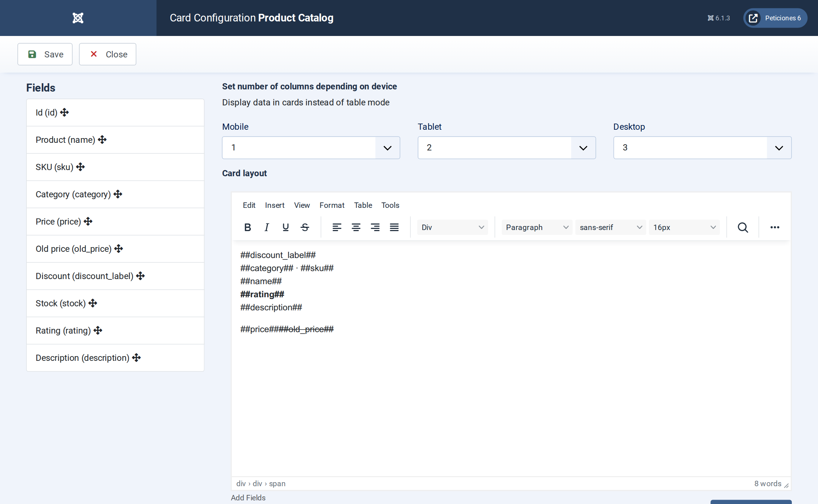Toggle Strikethrough formatting

tap(305, 227)
